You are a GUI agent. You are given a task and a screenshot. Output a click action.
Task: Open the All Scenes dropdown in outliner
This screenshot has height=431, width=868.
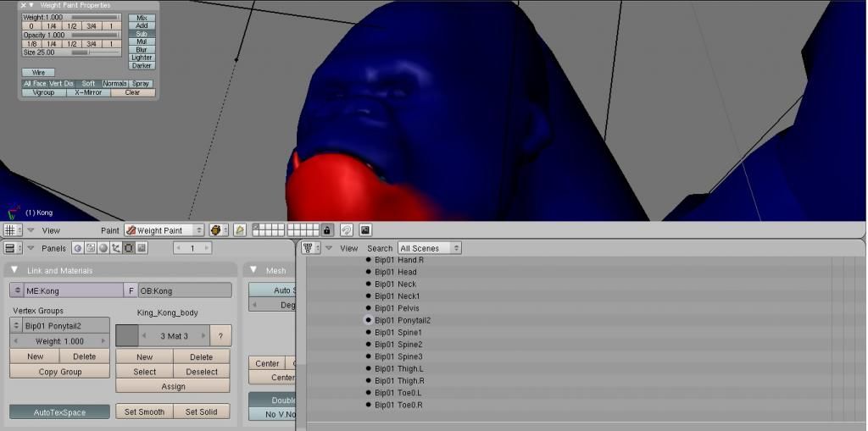tap(430, 248)
